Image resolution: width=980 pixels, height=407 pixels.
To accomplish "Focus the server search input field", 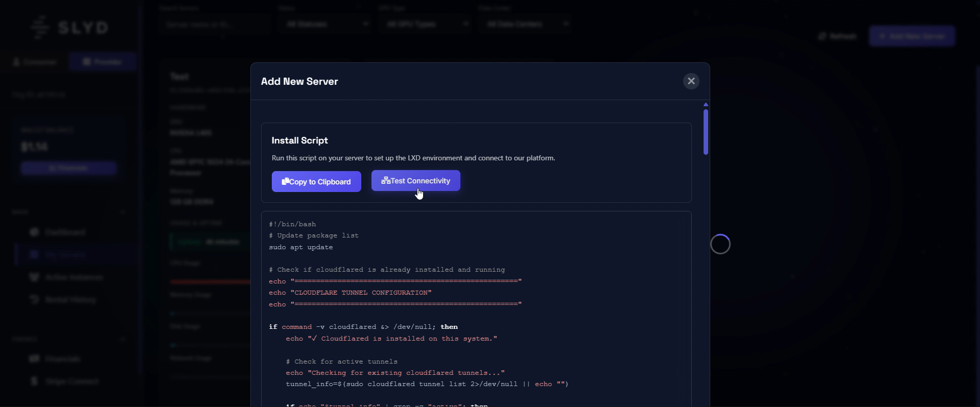I will pyautogui.click(x=214, y=24).
